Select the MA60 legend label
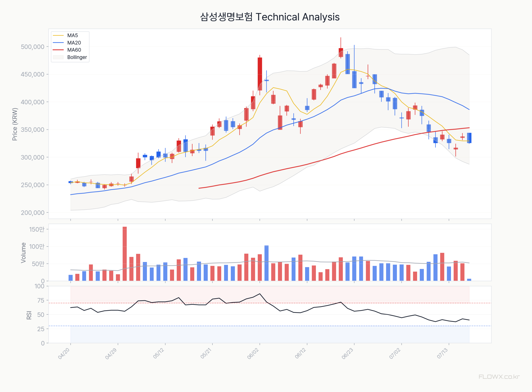 [74, 50]
